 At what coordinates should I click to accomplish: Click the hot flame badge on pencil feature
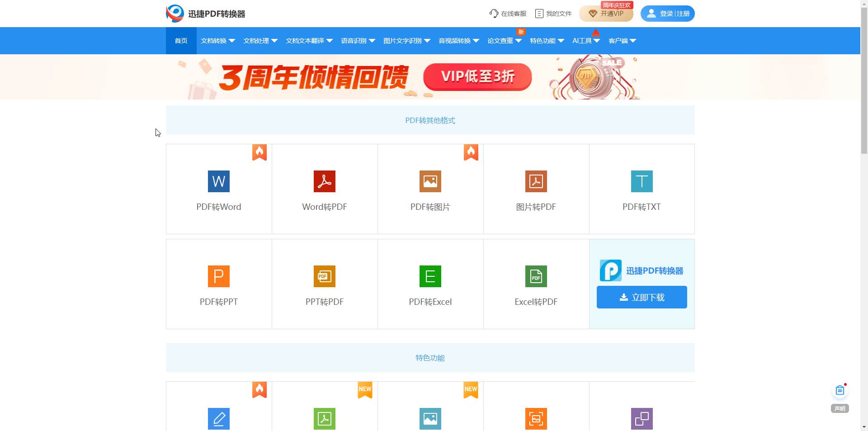[259, 390]
